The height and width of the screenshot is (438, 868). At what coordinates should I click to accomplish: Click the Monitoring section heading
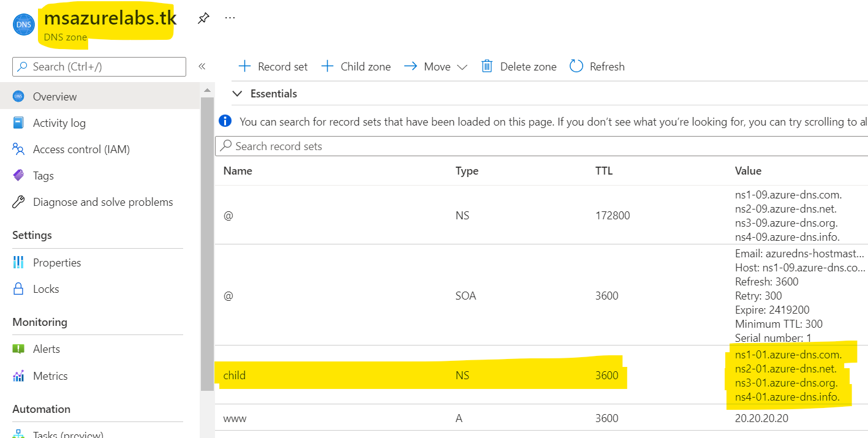tap(40, 322)
